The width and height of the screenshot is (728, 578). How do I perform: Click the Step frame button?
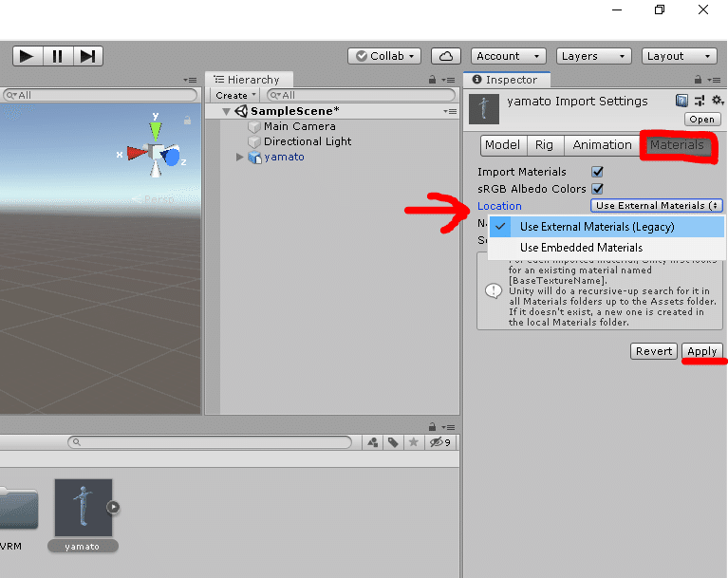(x=87, y=56)
